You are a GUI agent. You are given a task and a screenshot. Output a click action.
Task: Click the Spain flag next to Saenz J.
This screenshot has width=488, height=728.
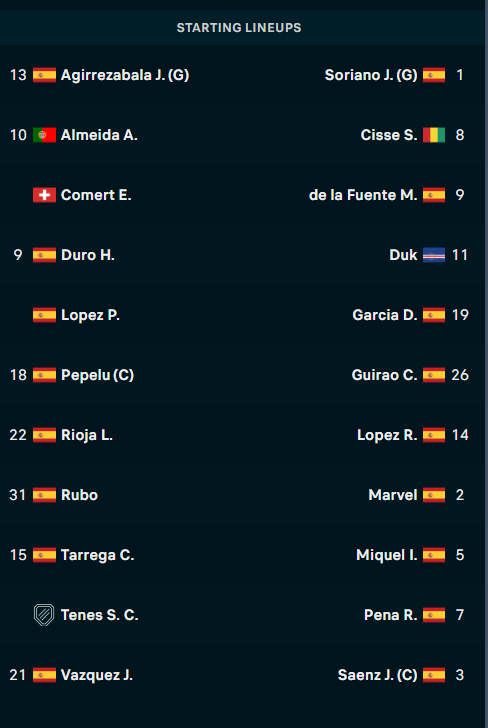point(434,675)
